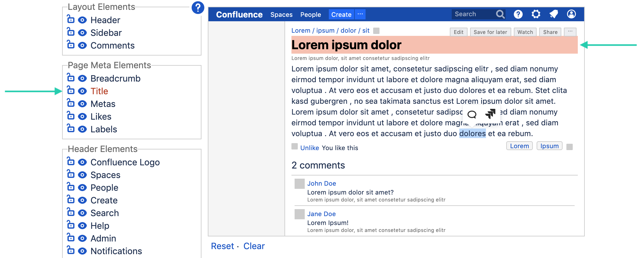The height and width of the screenshot is (258, 644).
Task: Toggle the lock icon beside Header
Action: (71, 19)
